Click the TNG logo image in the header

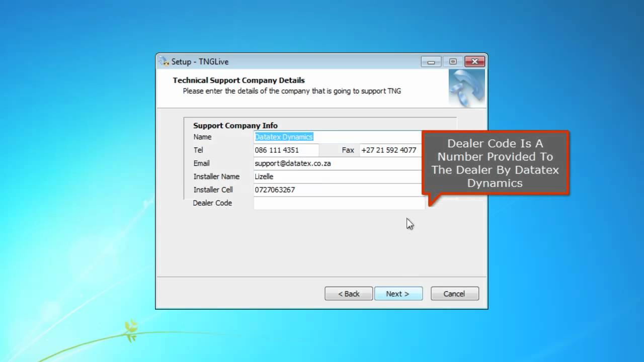tap(466, 87)
